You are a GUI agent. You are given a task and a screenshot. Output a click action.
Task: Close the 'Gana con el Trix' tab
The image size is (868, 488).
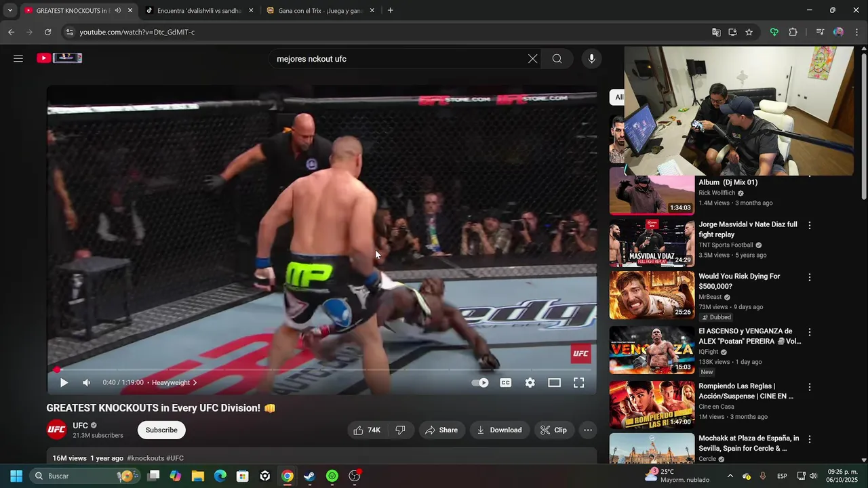coord(372,11)
